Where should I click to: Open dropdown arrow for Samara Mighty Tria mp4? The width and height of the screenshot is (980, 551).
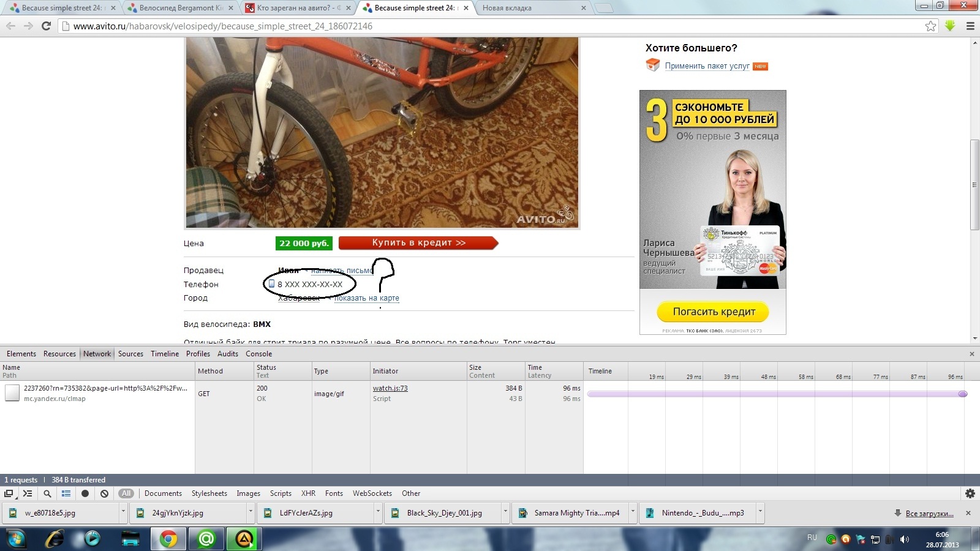click(x=633, y=512)
